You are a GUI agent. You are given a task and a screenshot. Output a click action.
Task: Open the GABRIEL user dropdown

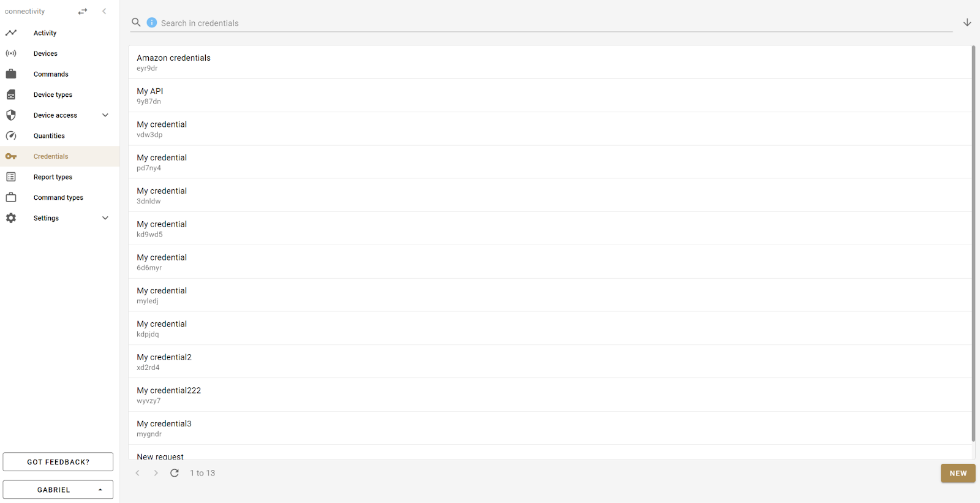coord(58,490)
